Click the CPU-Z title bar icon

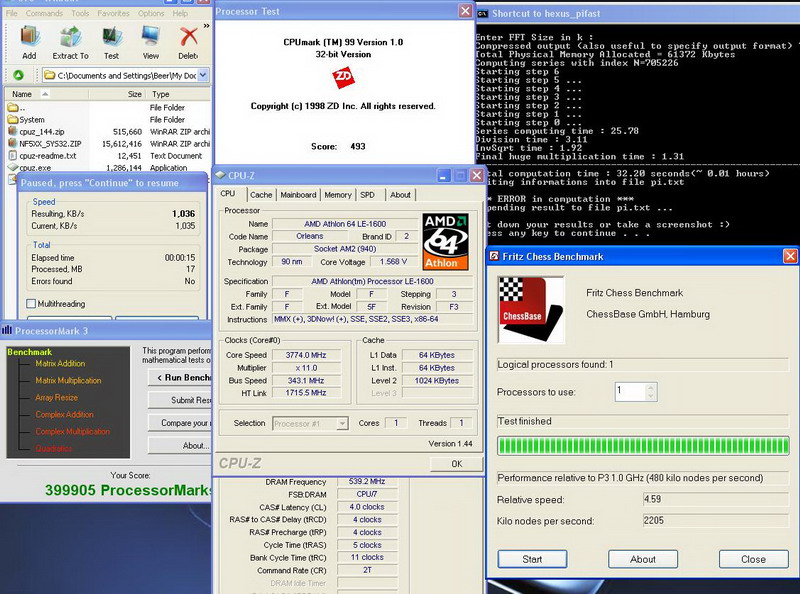tap(220, 175)
